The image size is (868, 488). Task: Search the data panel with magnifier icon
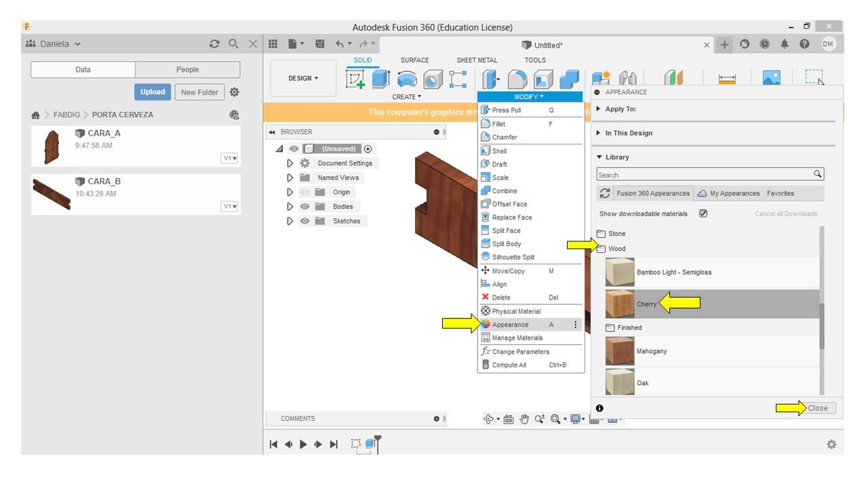click(x=233, y=44)
